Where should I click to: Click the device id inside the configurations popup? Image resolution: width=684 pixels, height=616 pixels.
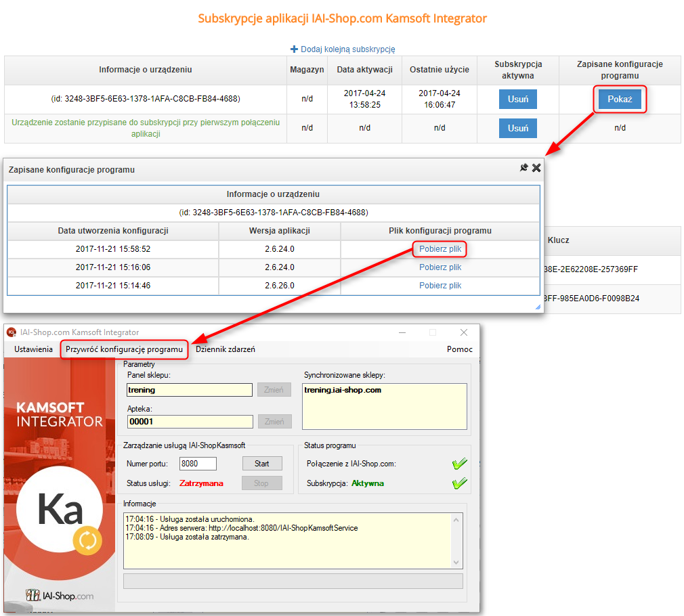point(274,213)
